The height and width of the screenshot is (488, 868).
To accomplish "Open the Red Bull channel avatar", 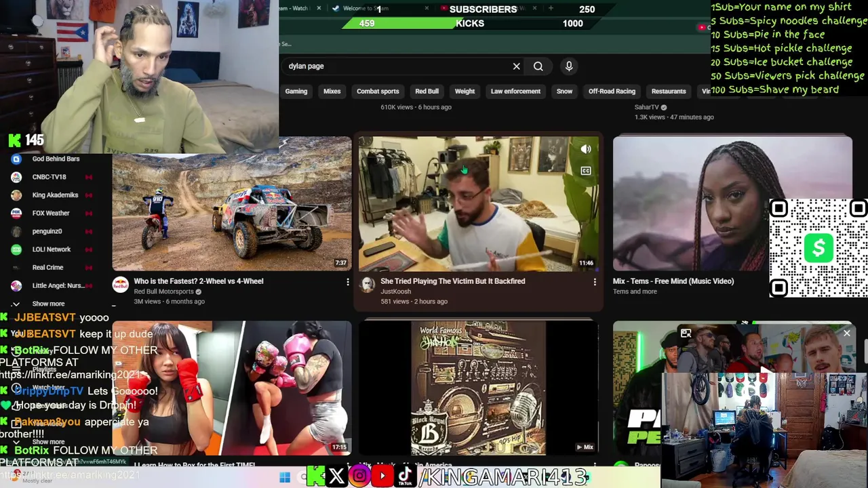I will click(x=120, y=285).
